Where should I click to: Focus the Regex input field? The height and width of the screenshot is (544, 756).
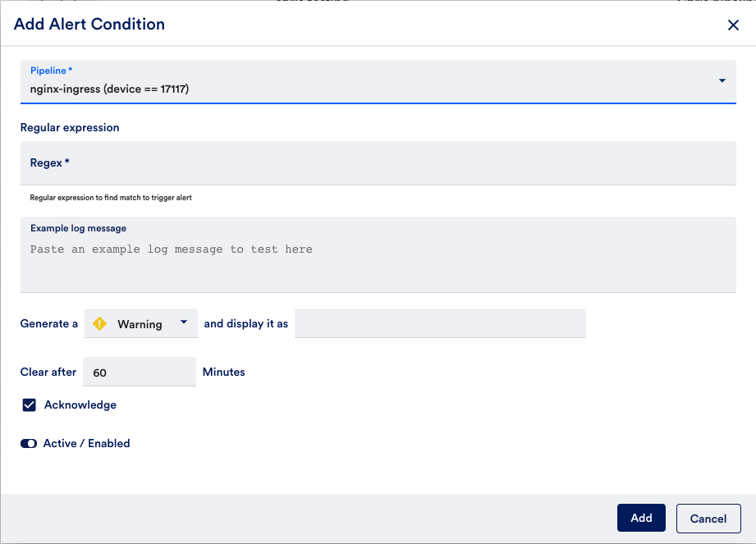378,163
